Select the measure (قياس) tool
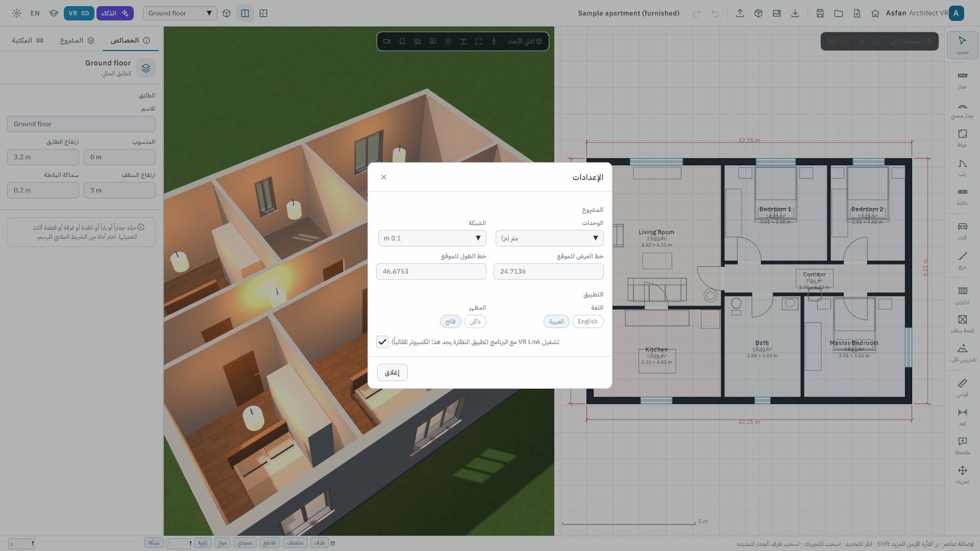This screenshot has width=980, height=551. tap(962, 388)
